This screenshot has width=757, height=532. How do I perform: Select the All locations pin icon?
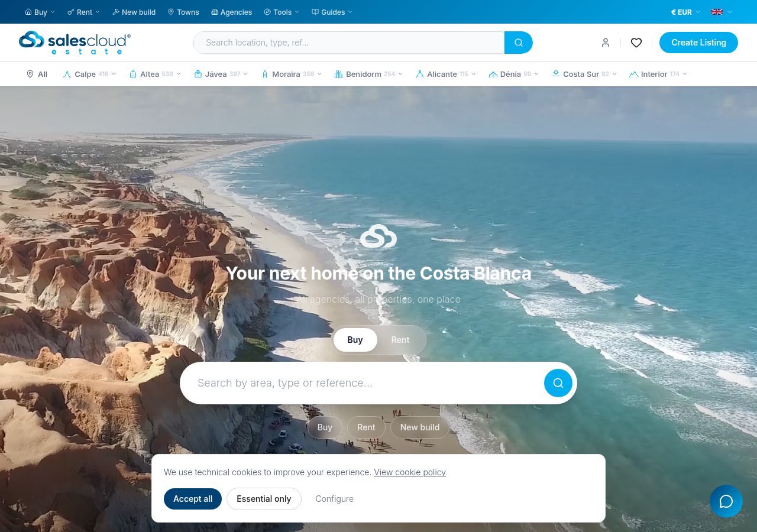tap(31, 74)
